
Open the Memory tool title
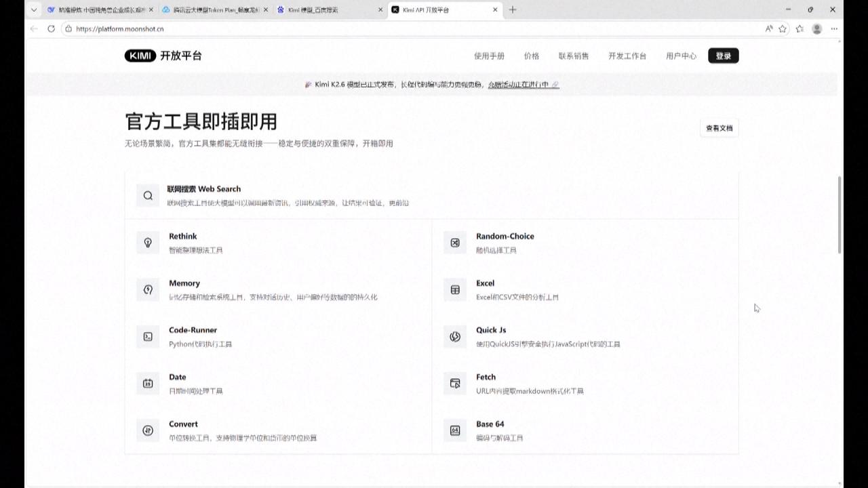184,283
